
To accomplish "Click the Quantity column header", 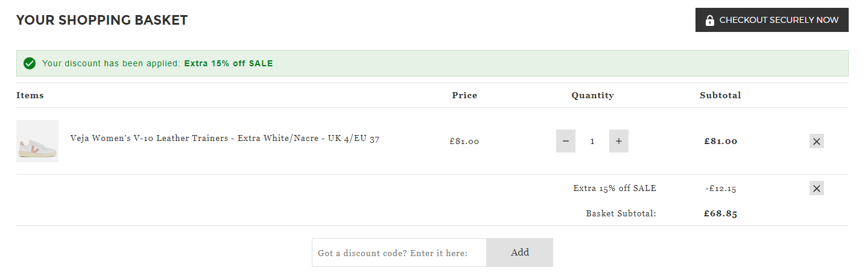I will tap(593, 95).
